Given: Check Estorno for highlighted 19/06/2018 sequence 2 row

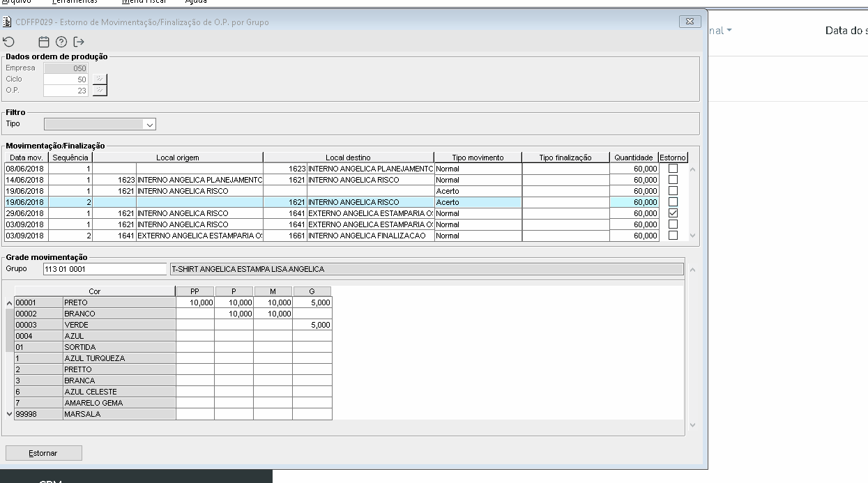Looking at the screenshot, I should [x=673, y=202].
